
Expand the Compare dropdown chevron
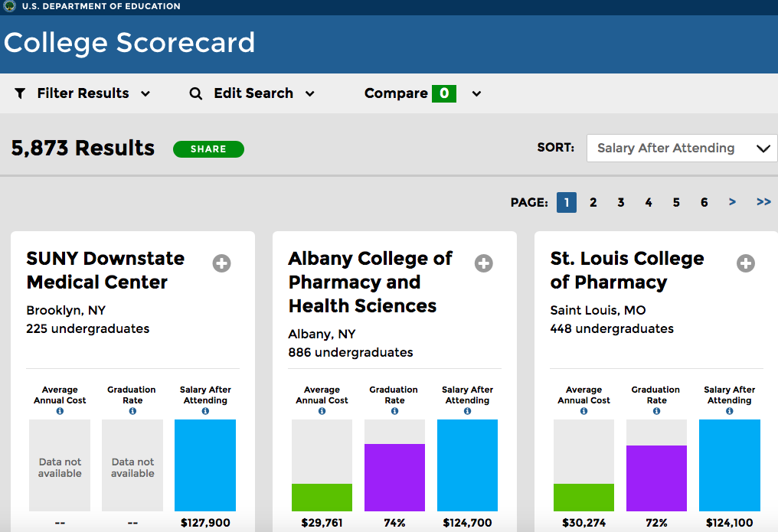476,93
